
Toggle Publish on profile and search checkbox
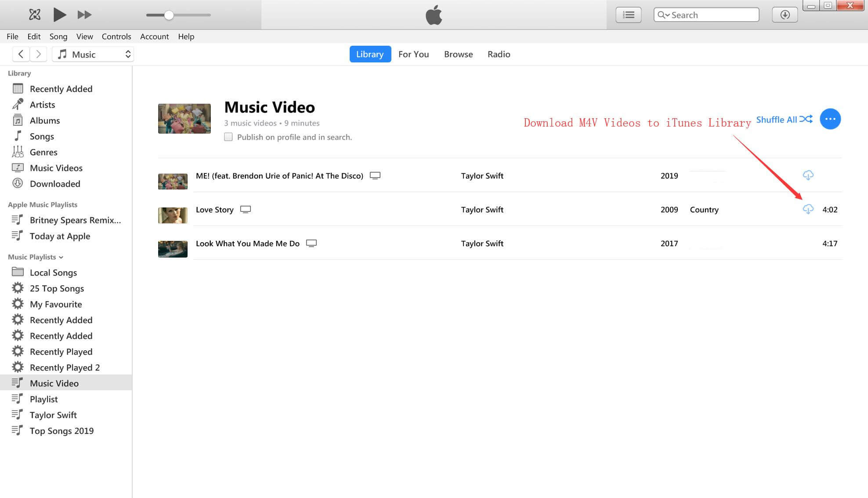pos(228,137)
